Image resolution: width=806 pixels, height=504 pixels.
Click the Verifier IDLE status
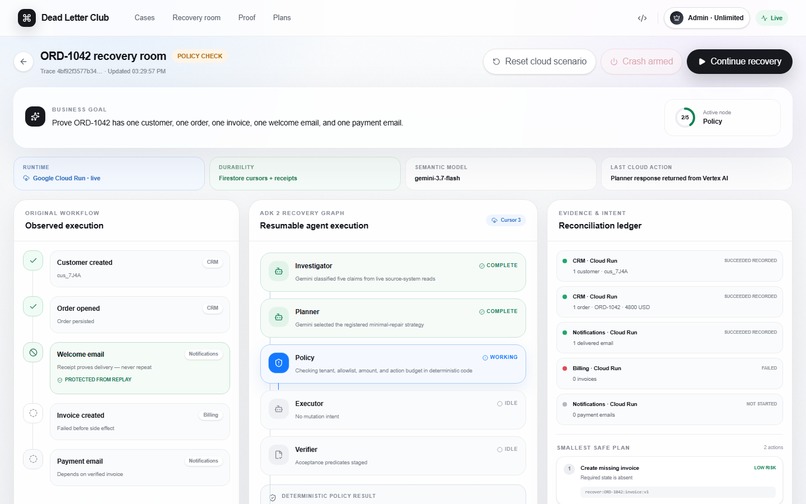507,449
